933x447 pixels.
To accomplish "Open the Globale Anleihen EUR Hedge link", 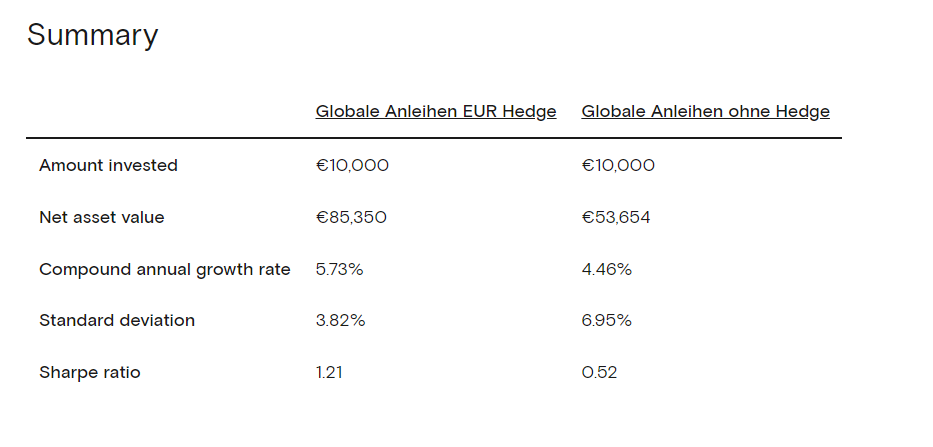I will (x=436, y=112).
